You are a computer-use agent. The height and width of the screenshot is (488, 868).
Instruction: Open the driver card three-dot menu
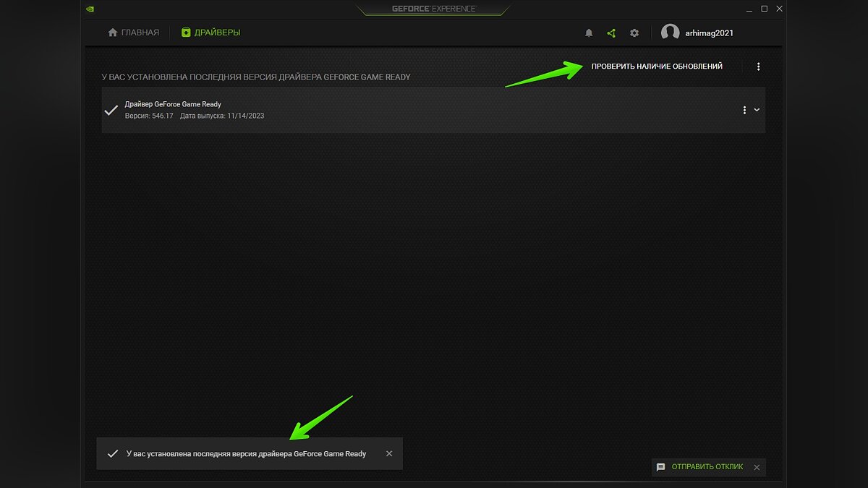coord(744,110)
